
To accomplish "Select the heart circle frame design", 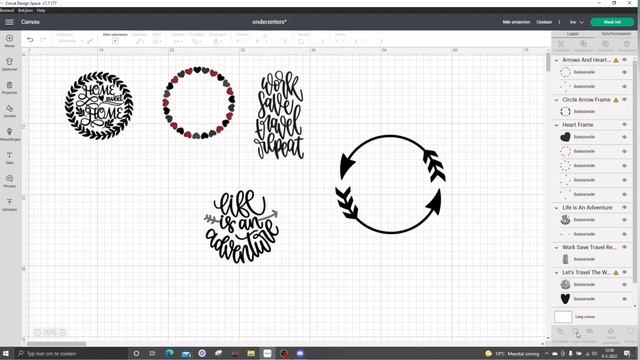I will [199, 102].
